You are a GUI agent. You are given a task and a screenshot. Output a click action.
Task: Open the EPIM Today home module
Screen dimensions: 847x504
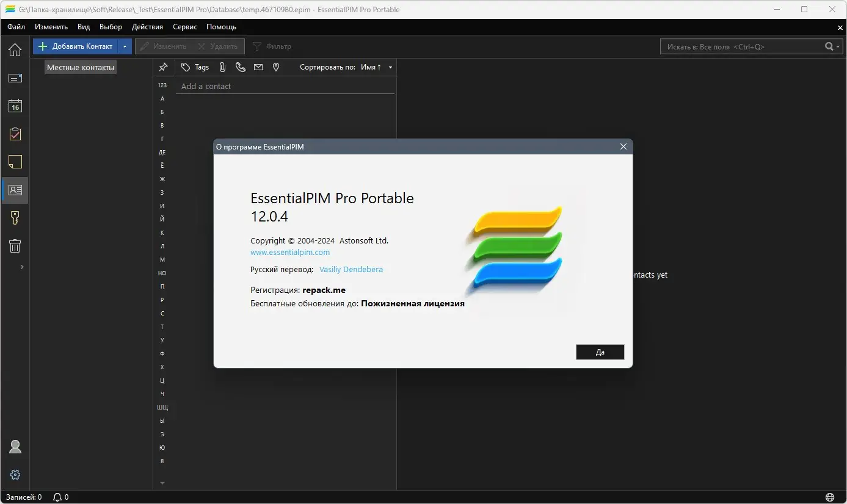pyautogui.click(x=15, y=50)
